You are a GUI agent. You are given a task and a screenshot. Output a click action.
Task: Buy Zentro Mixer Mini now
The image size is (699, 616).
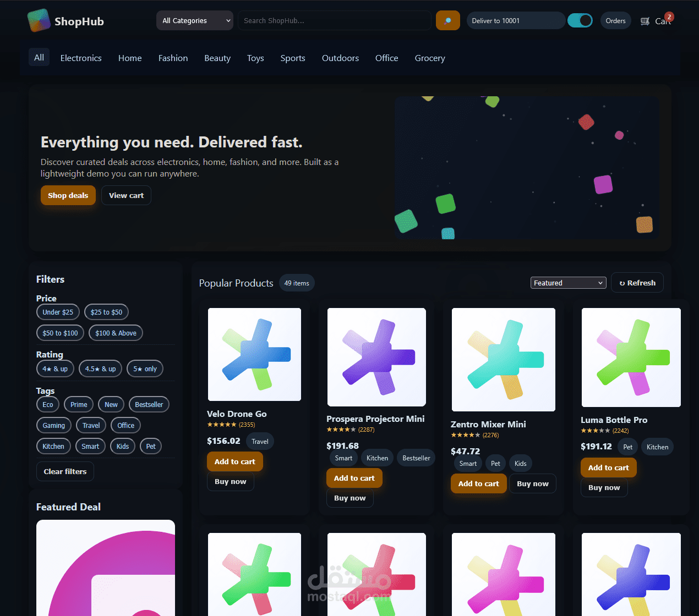[533, 483]
